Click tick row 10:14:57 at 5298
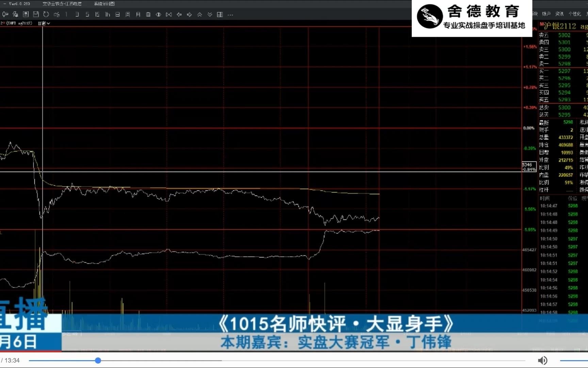588x368 pixels. pos(563,304)
